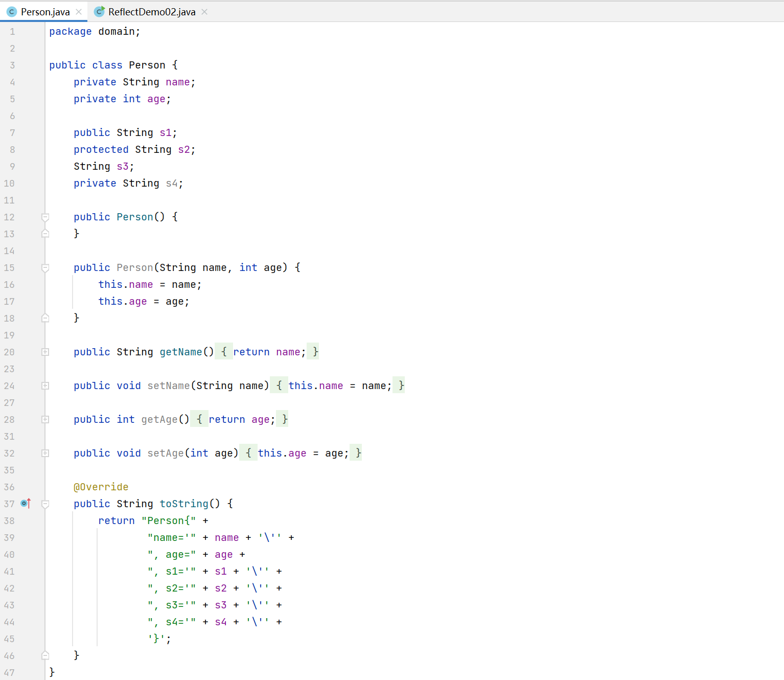Click the '@Override' annotation
This screenshot has width=784, height=680.
[x=101, y=487]
